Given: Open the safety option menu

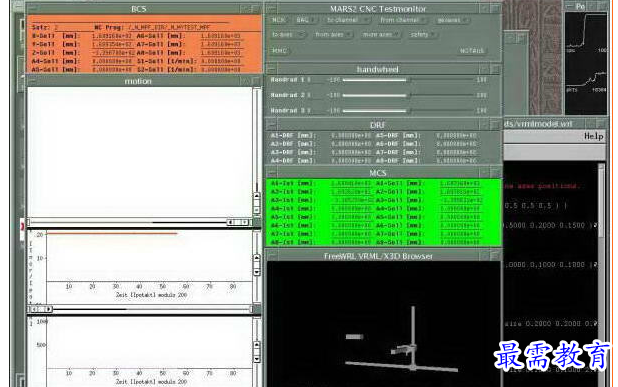Looking at the screenshot, I should click(422, 35).
